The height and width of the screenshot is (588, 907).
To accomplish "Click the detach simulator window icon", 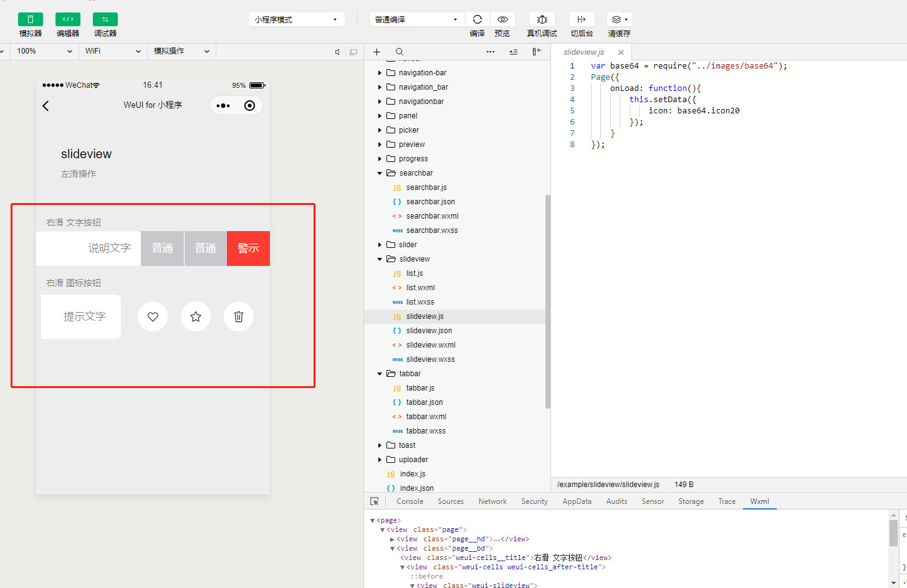I will tap(353, 52).
